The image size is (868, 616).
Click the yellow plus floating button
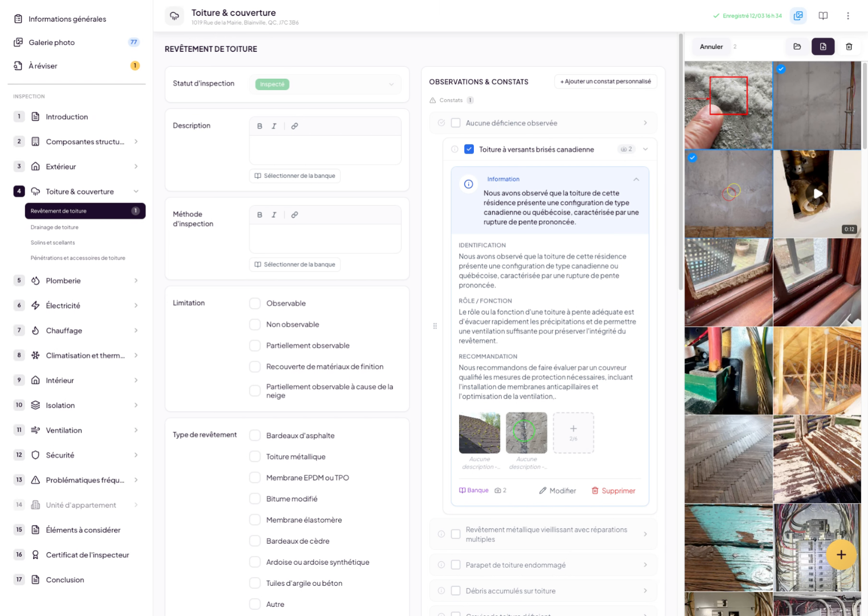point(841,554)
